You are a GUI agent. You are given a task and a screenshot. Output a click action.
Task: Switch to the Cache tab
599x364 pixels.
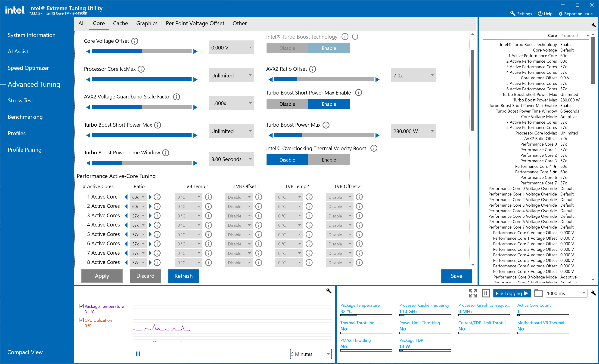(120, 23)
